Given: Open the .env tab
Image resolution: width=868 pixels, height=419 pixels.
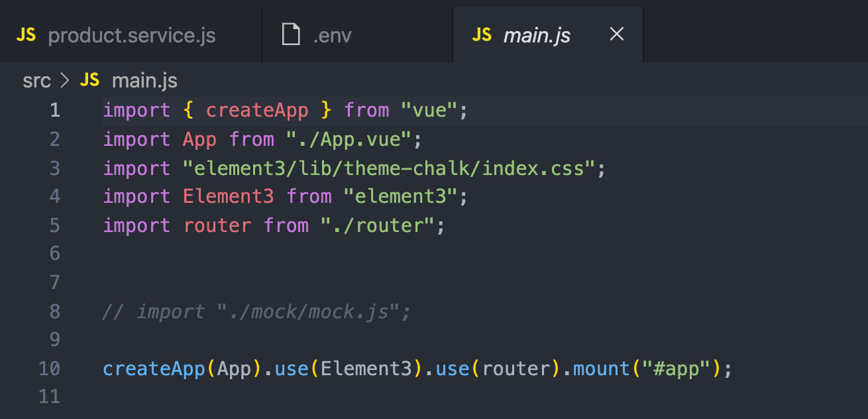Looking at the screenshot, I should coord(357,35).
